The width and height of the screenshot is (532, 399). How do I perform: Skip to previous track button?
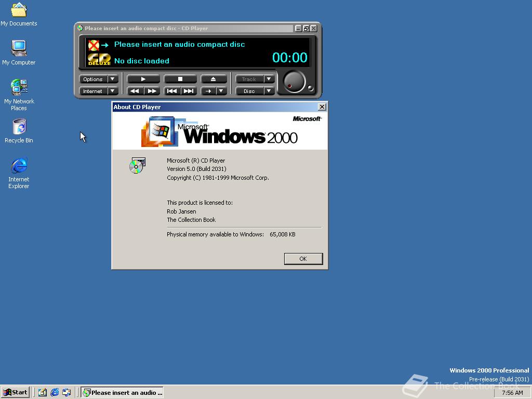(x=171, y=91)
